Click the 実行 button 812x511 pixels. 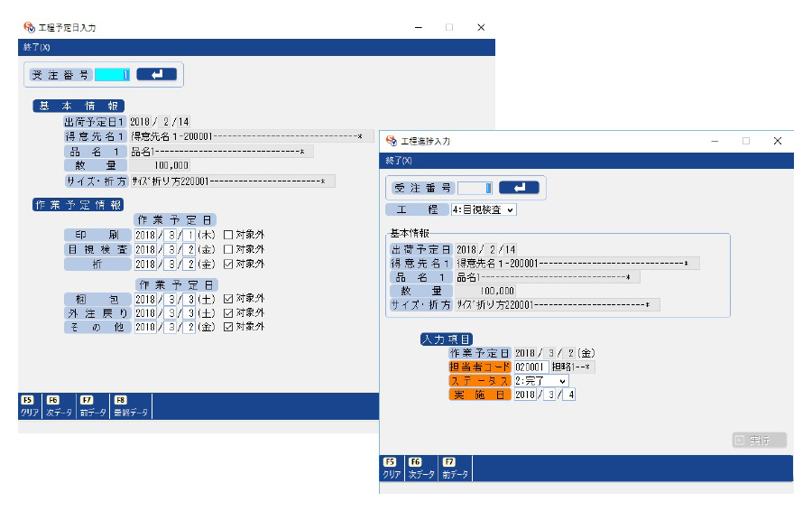click(x=759, y=441)
